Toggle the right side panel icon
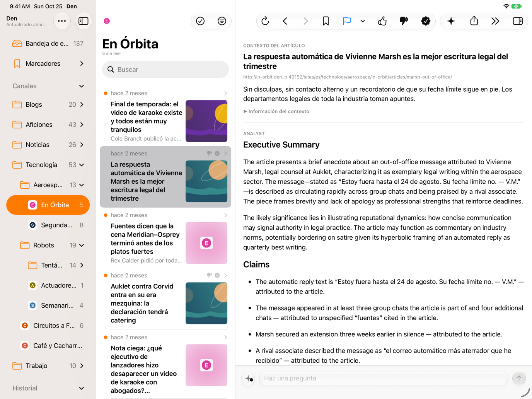 click(518, 21)
